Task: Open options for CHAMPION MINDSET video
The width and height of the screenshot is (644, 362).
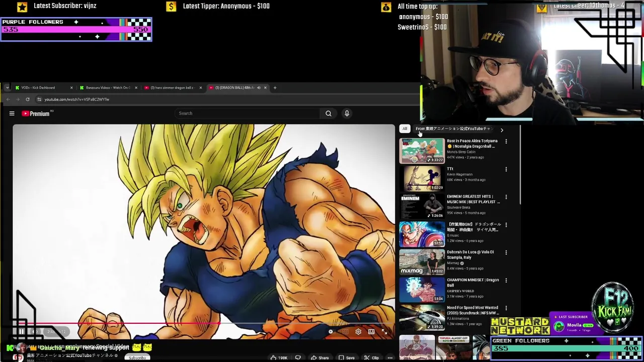Action: pyautogui.click(x=506, y=280)
